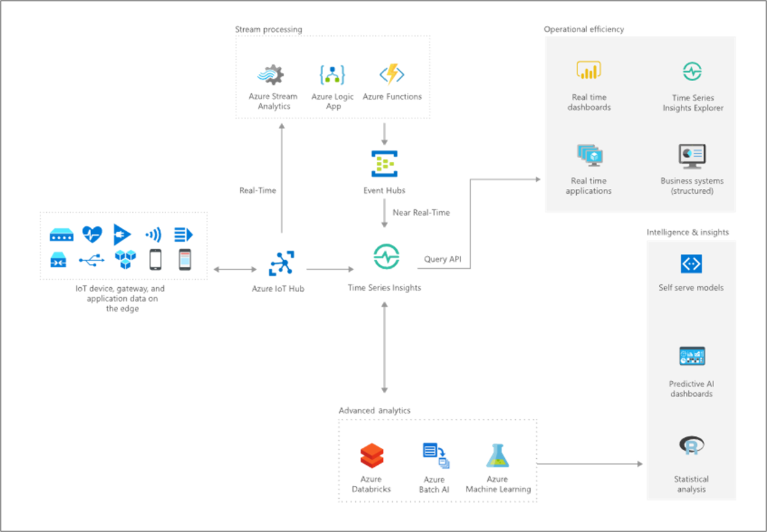Select the "Azure Logic App" text label

(332, 101)
